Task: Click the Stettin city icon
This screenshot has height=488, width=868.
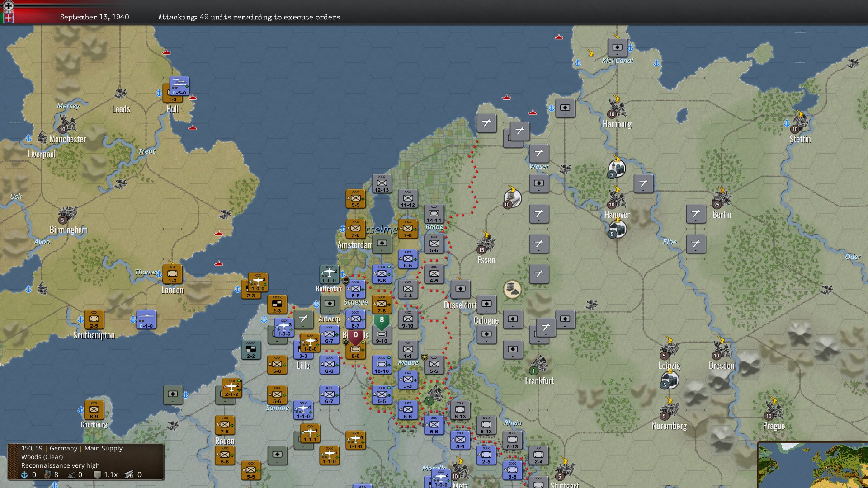Action: pos(800,123)
